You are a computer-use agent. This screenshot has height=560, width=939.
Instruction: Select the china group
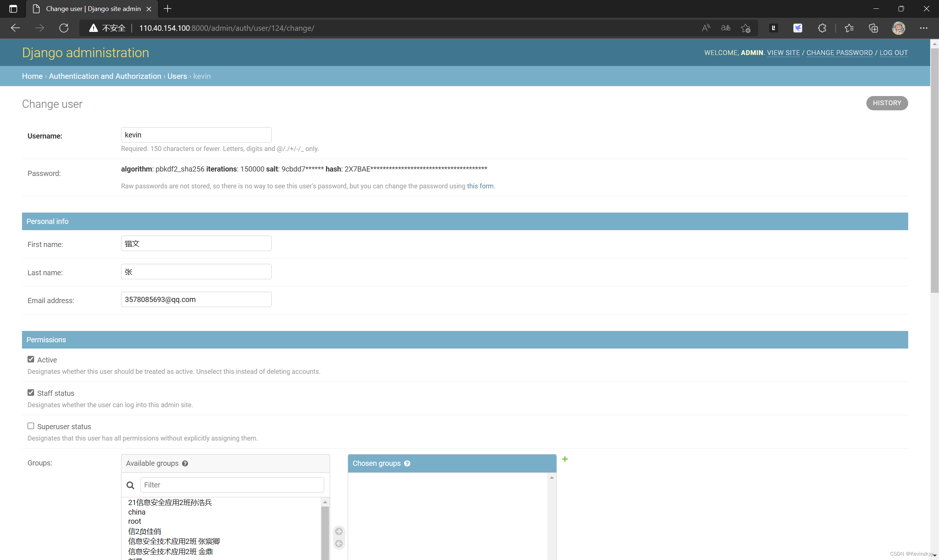pos(137,512)
